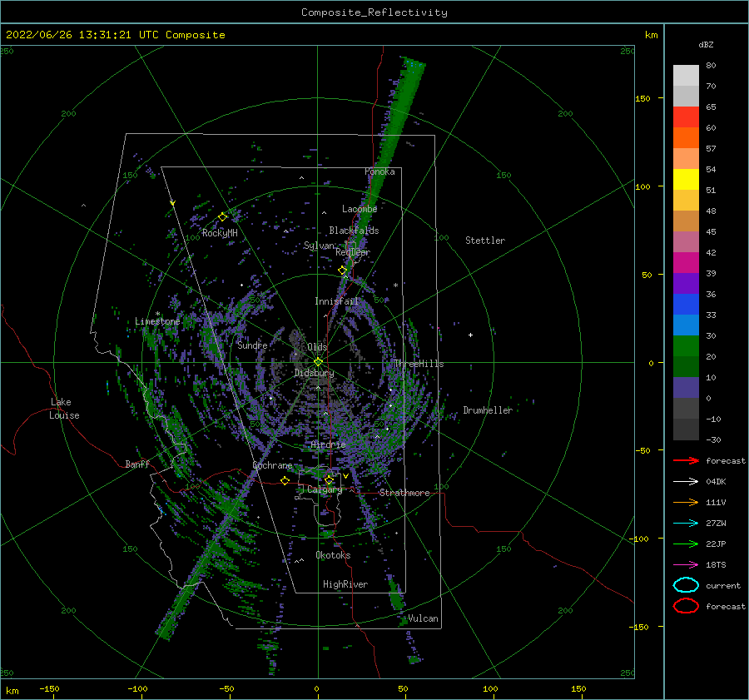Click the radar-site diamond at the map center
This screenshot has width=749, height=700.
point(318,362)
